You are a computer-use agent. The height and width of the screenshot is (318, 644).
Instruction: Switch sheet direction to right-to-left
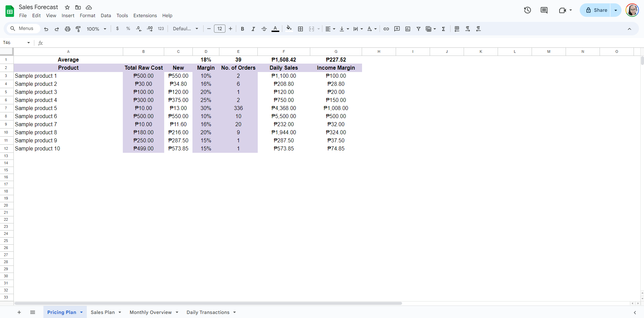457,29
